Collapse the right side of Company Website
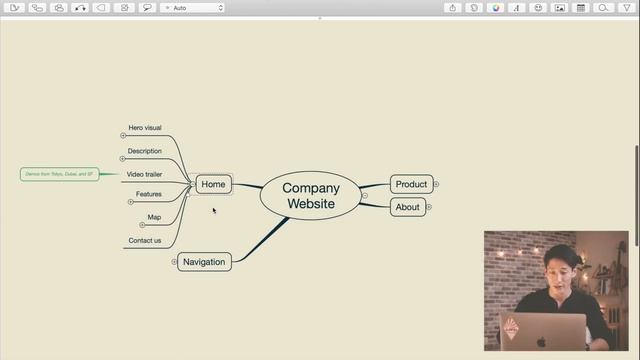Screen dimensions: 640x360 [365, 196]
